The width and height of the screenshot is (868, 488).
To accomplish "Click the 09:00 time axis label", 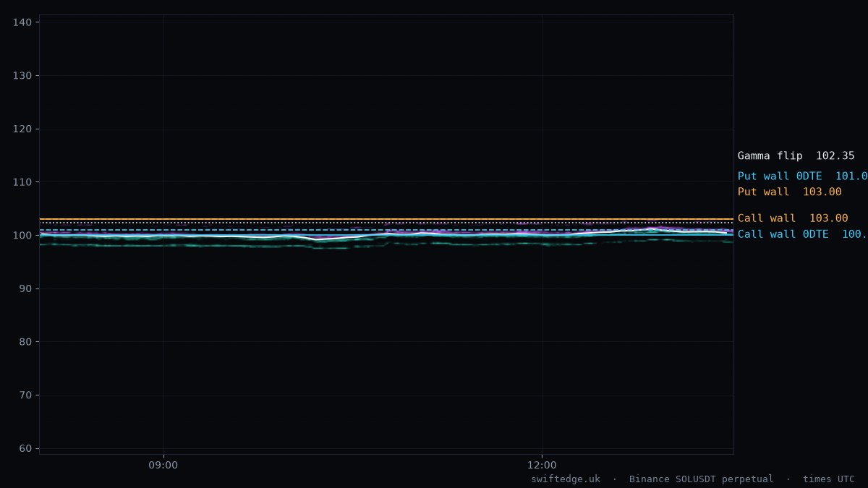I will pos(163,466).
